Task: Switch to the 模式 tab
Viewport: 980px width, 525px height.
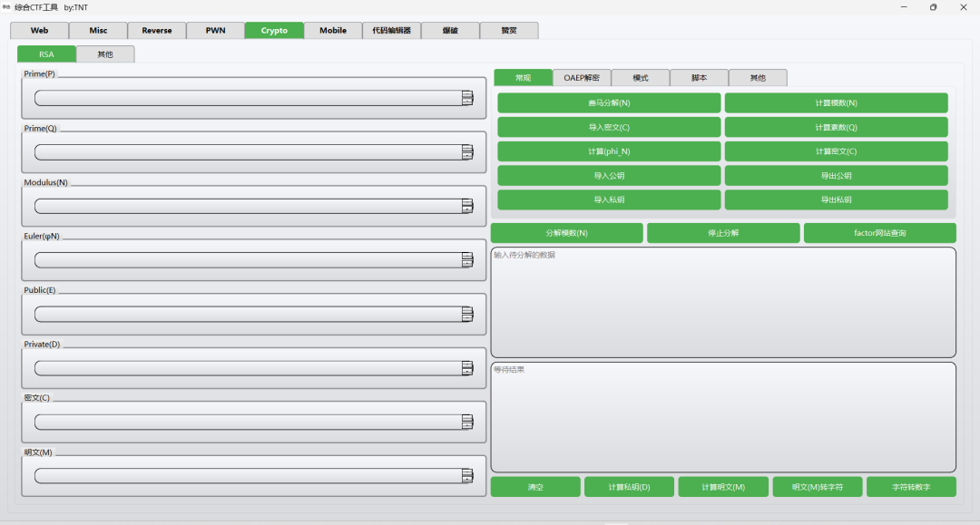Action: pos(641,77)
